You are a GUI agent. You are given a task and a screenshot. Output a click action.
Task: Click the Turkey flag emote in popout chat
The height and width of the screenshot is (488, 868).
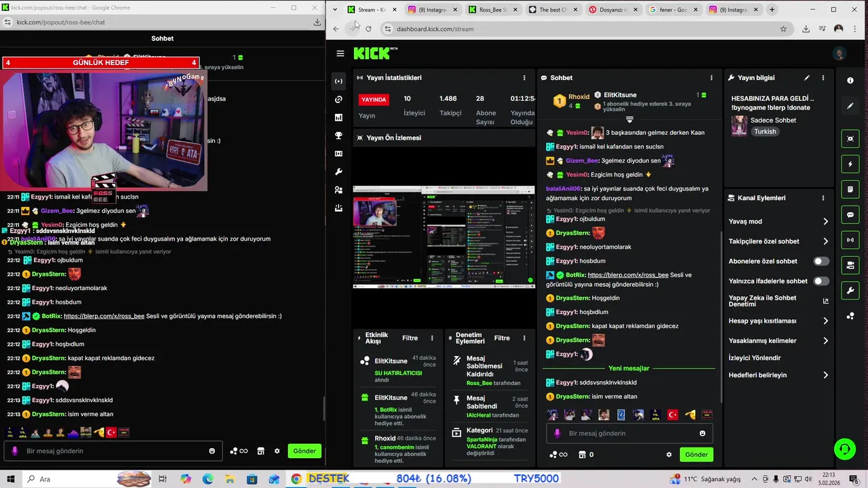(x=112, y=432)
